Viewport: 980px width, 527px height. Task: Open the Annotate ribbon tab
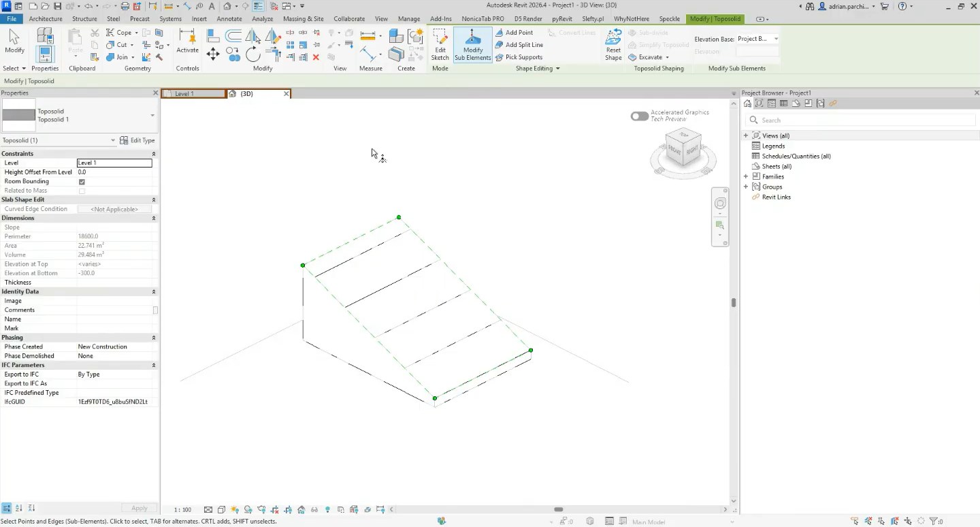point(229,19)
